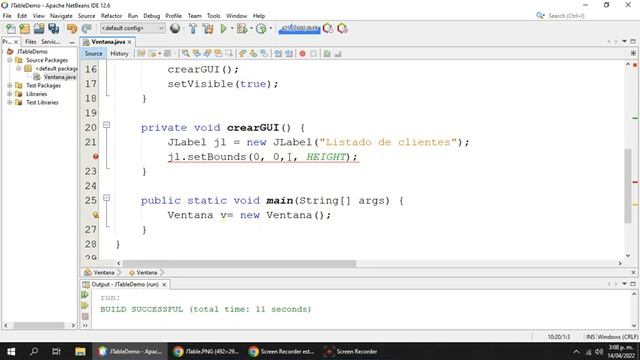640x360 pixels.
Task: Click the editor vertical scrollbar thumb
Action: pos(628,186)
